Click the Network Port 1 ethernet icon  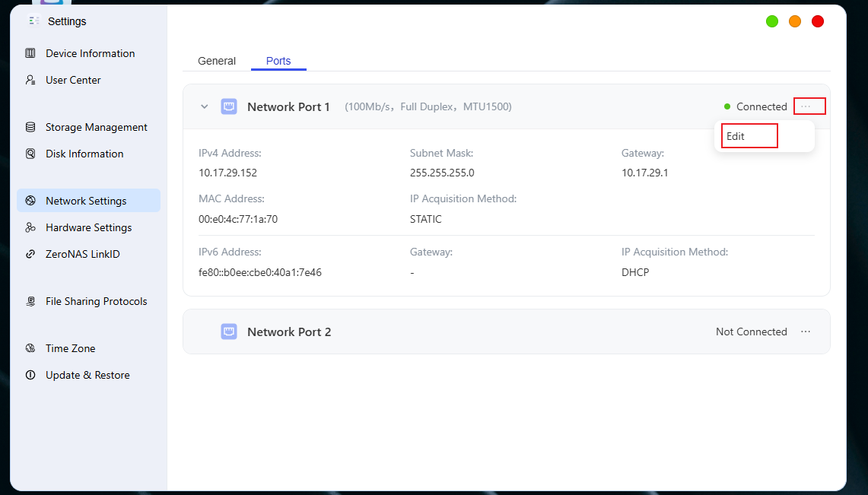click(229, 106)
